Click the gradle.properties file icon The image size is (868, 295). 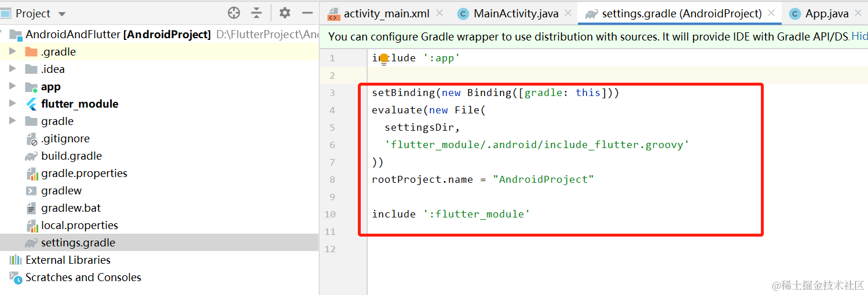[x=32, y=174]
